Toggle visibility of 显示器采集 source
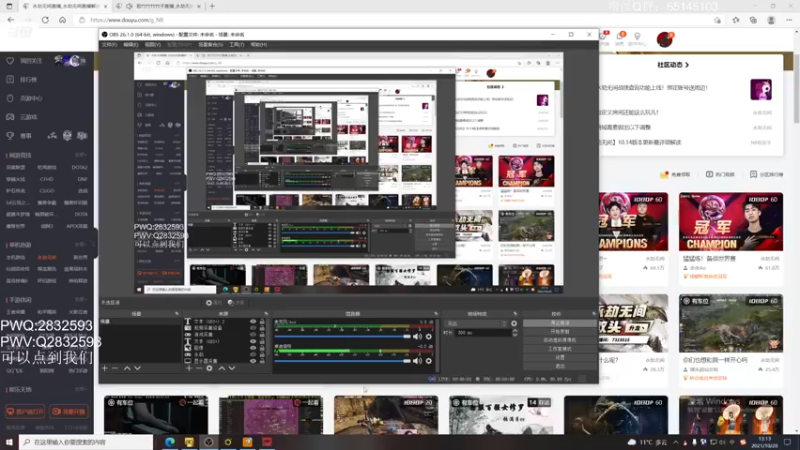Image resolution: width=800 pixels, height=450 pixels. pyautogui.click(x=253, y=361)
